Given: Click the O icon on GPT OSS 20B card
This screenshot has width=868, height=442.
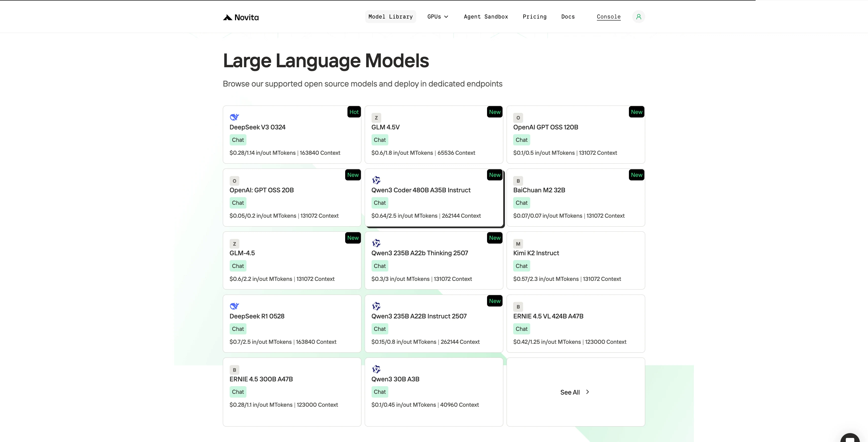Looking at the screenshot, I should (234, 181).
